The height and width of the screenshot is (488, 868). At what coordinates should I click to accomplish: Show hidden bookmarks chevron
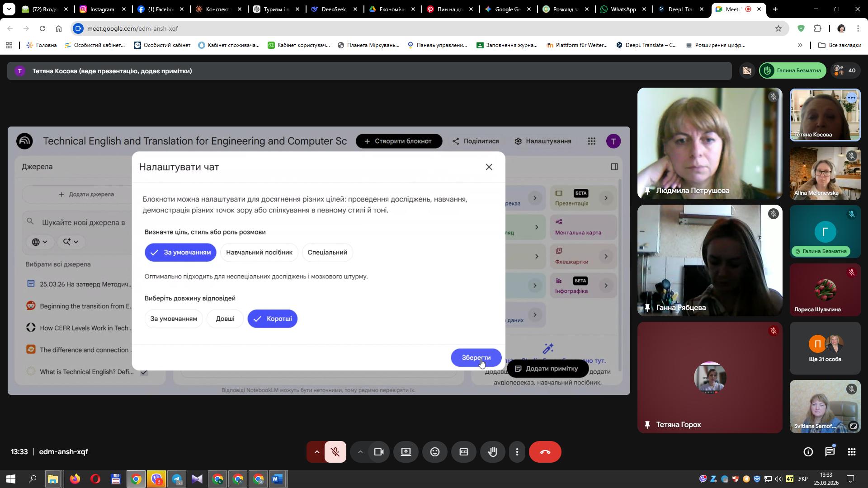[x=800, y=45]
